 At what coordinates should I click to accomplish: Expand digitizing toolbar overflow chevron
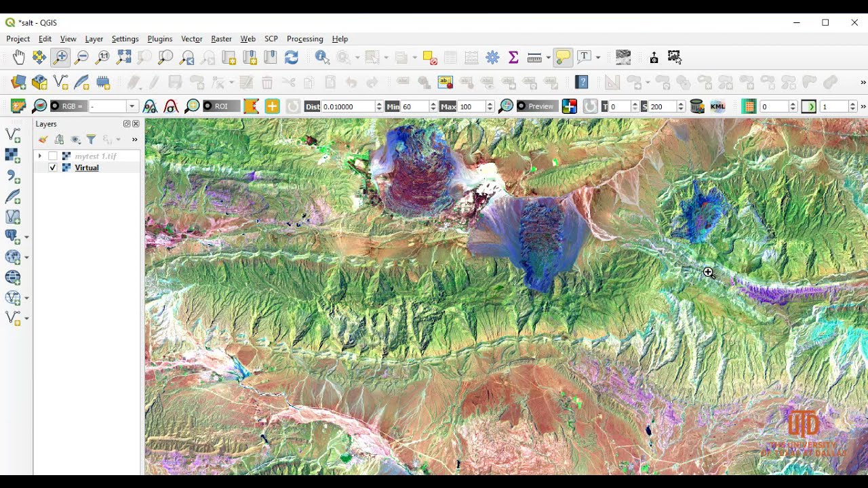[863, 83]
